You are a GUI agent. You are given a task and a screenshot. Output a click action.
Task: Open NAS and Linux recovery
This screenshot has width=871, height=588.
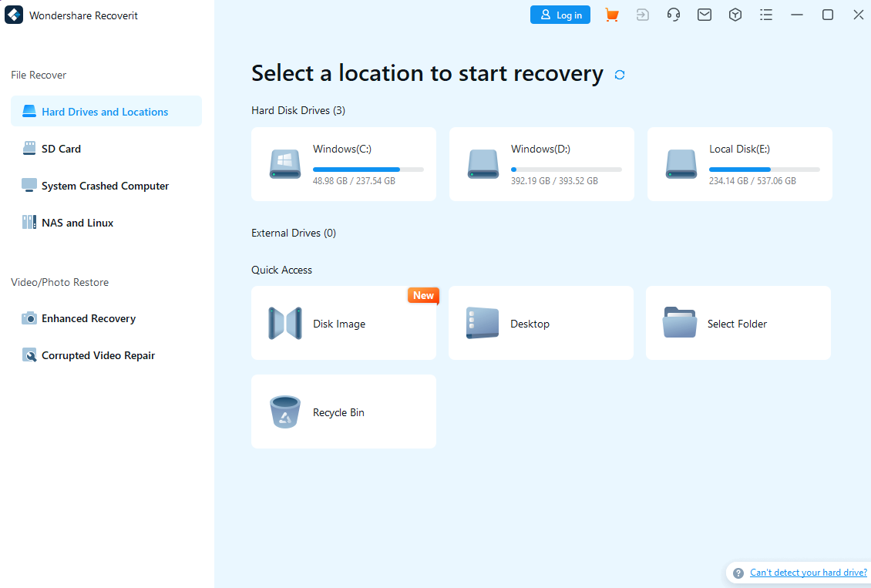pyautogui.click(x=76, y=222)
